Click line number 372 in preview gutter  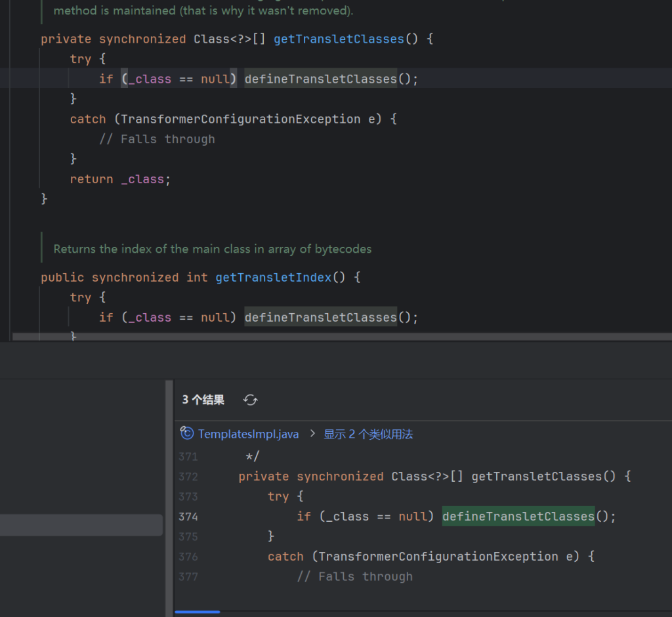(188, 477)
